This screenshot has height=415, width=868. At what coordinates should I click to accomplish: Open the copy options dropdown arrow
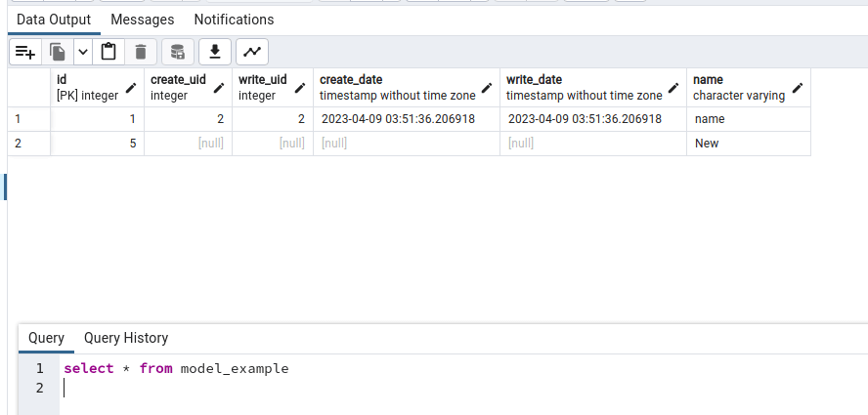[x=83, y=52]
